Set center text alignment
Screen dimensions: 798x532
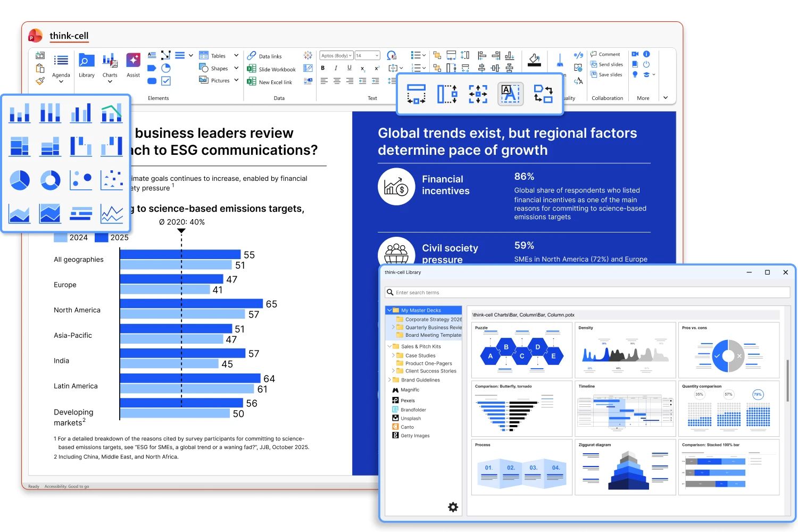[x=337, y=81]
